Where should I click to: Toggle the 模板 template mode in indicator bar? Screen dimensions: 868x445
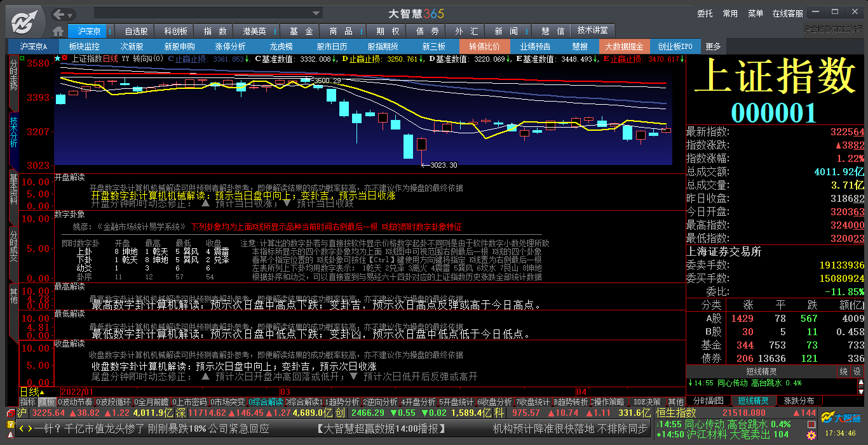[46, 402]
